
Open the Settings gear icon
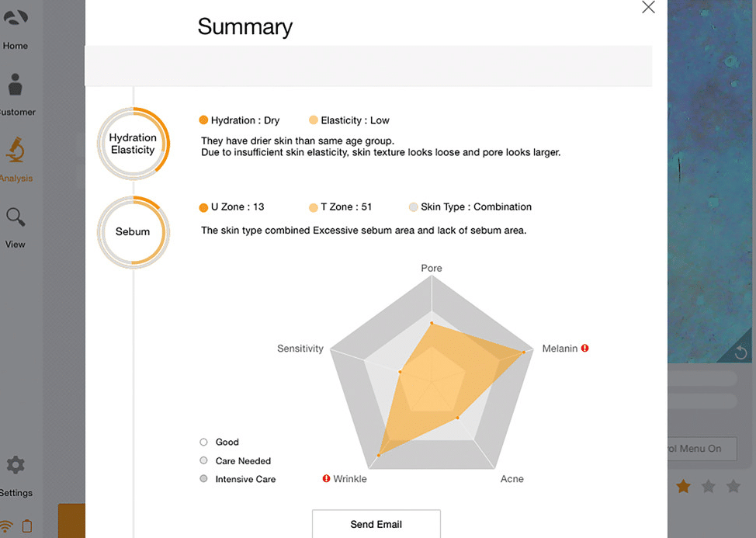(16, 466)
